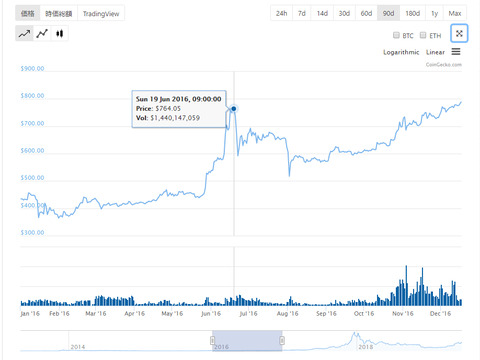Set the range to 24h

281,13
